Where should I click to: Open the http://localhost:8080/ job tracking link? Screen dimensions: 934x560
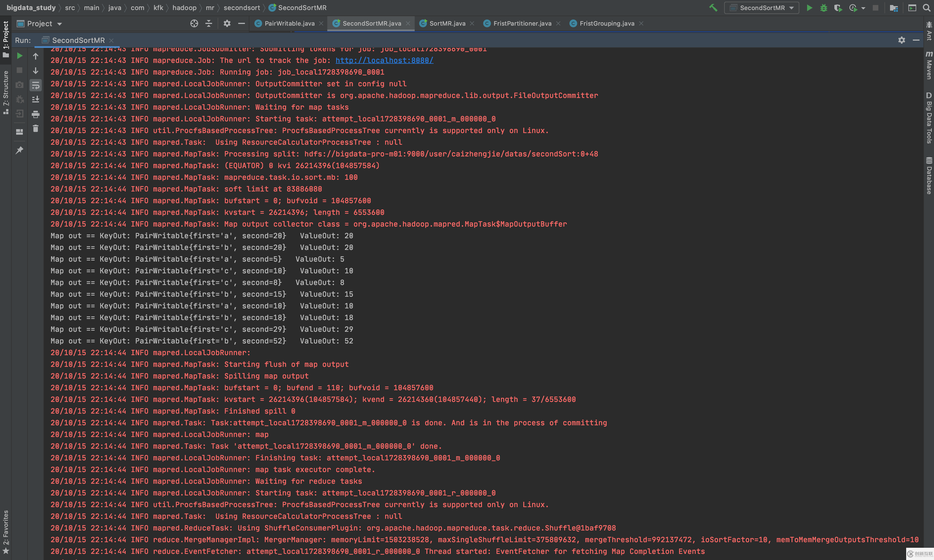[384, 60]
